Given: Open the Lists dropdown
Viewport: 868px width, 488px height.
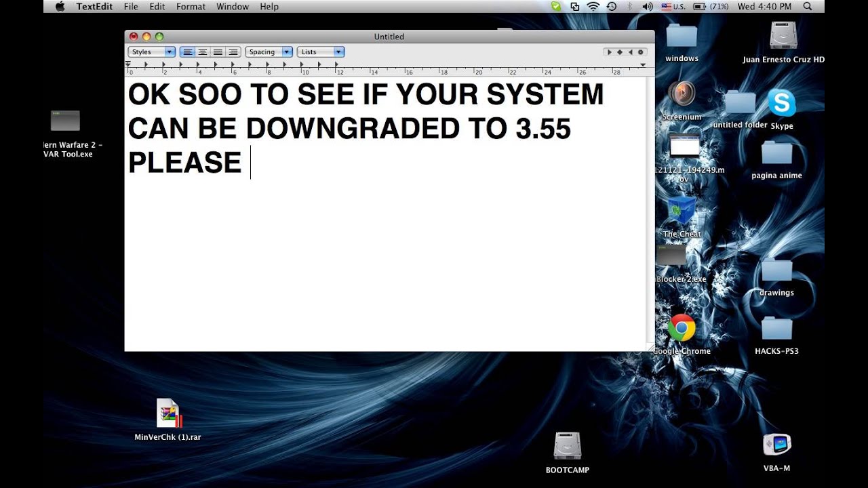Looking at the screenshot, I should click(x=321, y=52).
